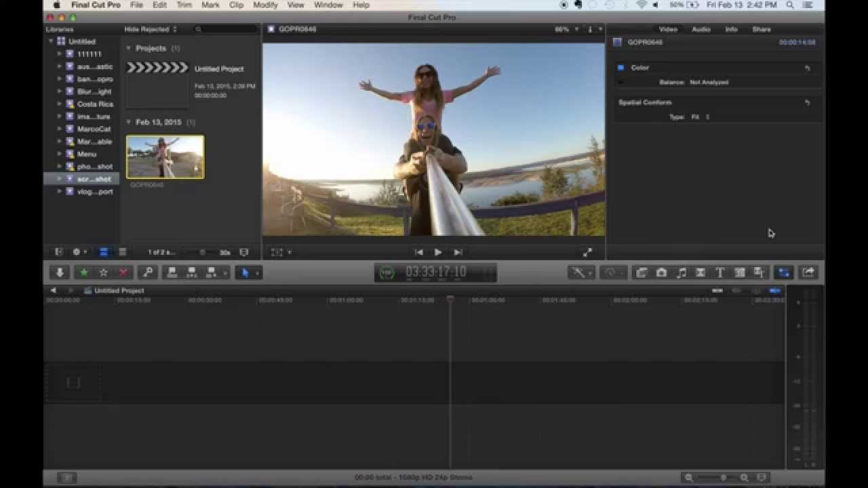Open the File menu
868x488 pixels.
pos(136,5)
